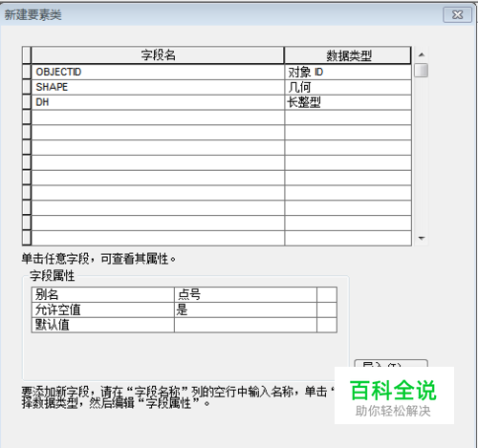Screen dimensions: 478x448
Task: Select the SHAPE field name cell
Action: 158,87
